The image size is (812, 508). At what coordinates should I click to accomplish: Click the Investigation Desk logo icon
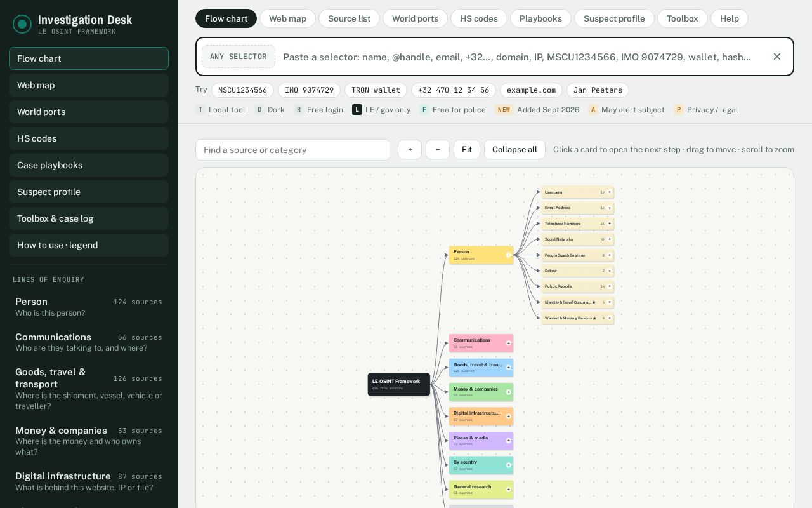click(22, 24)
